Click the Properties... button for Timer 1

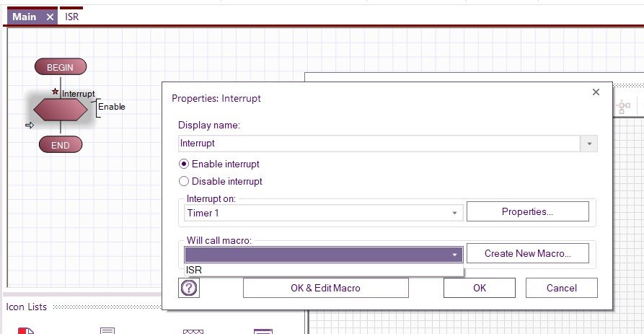click(x=527, y=212)
